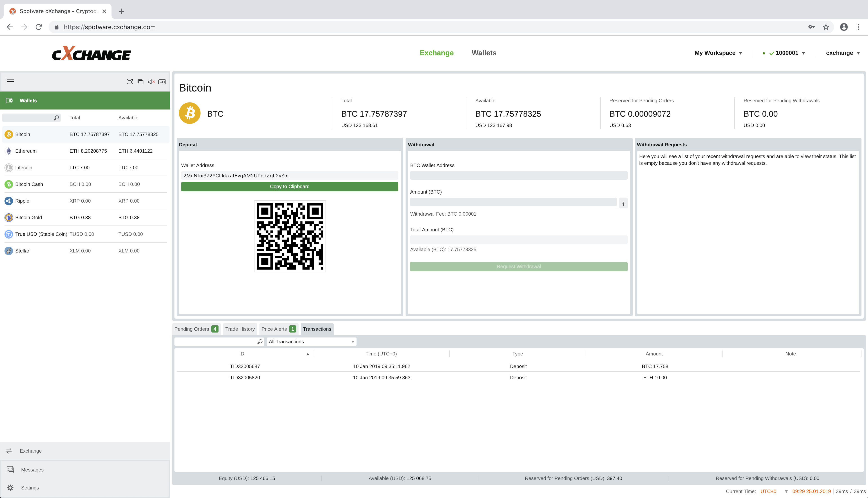Open the All Transactions filter dropdown

click(311, 342)
